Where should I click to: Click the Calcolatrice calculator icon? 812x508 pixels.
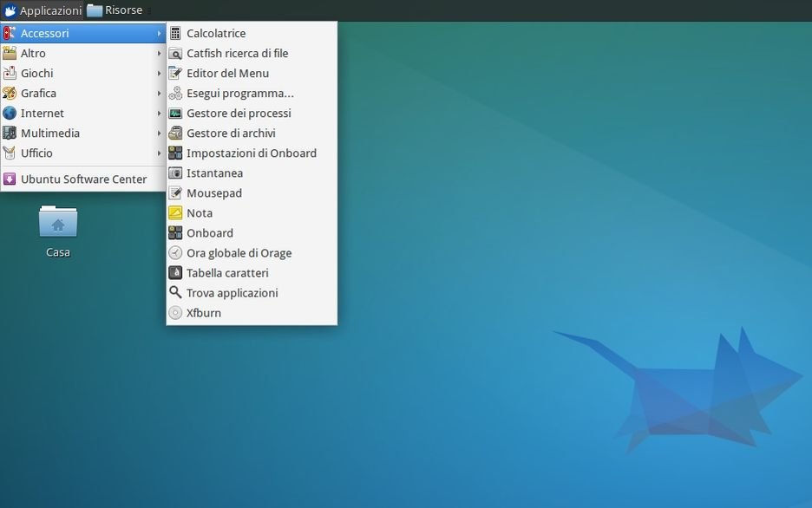tap(175, 33)
